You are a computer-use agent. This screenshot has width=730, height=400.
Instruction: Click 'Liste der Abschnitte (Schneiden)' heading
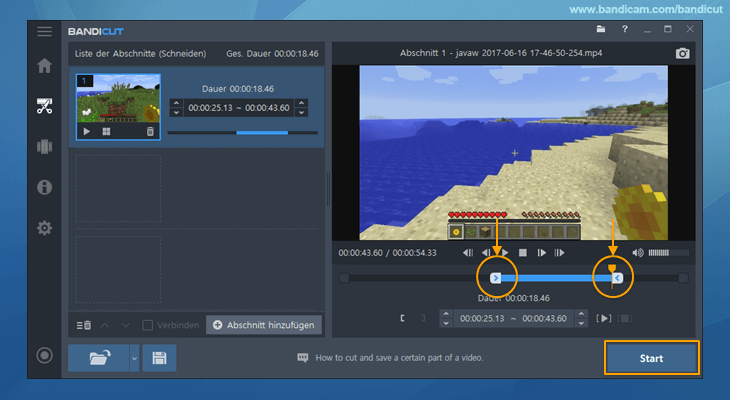[140, 54]
